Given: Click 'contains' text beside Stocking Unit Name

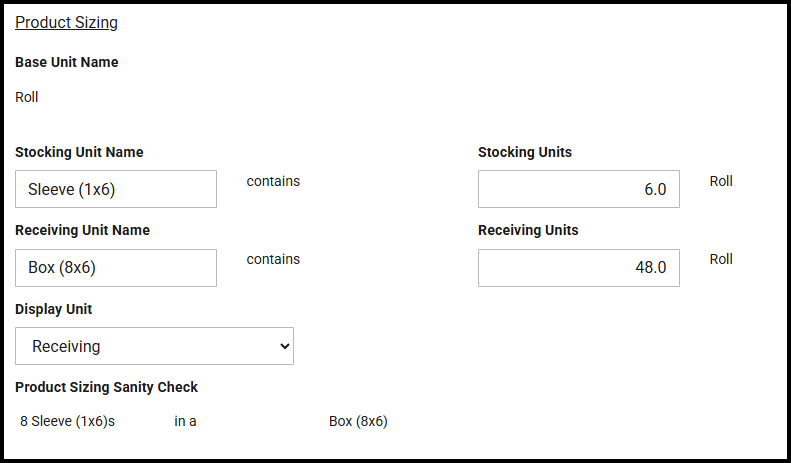Looking at the screenshot, I should tap(273, 181).
